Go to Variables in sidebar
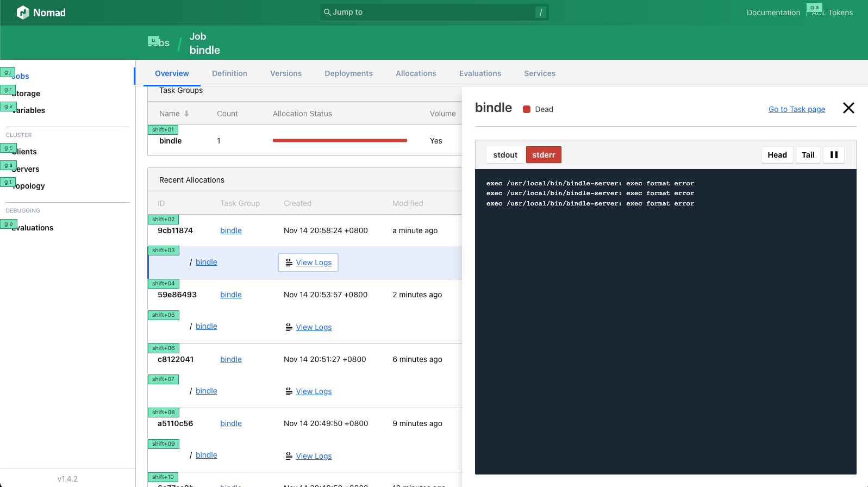The image size is (868, 487). [x=28, y=110]
